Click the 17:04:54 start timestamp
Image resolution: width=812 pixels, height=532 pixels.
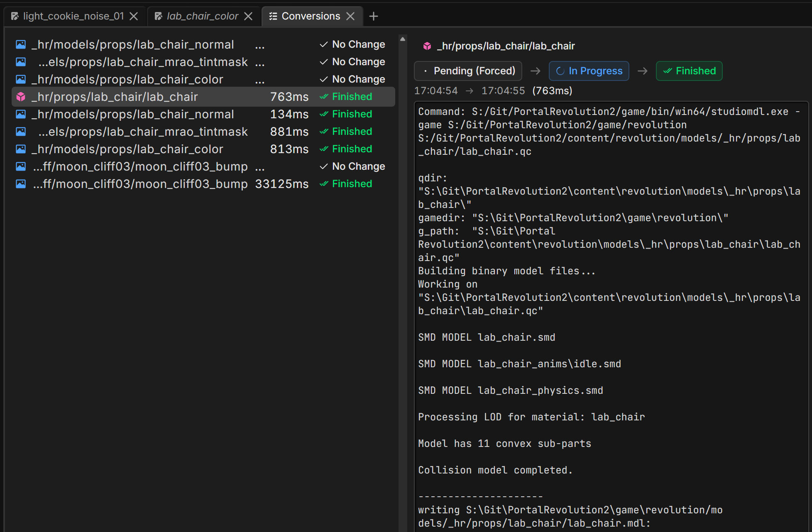436,91
